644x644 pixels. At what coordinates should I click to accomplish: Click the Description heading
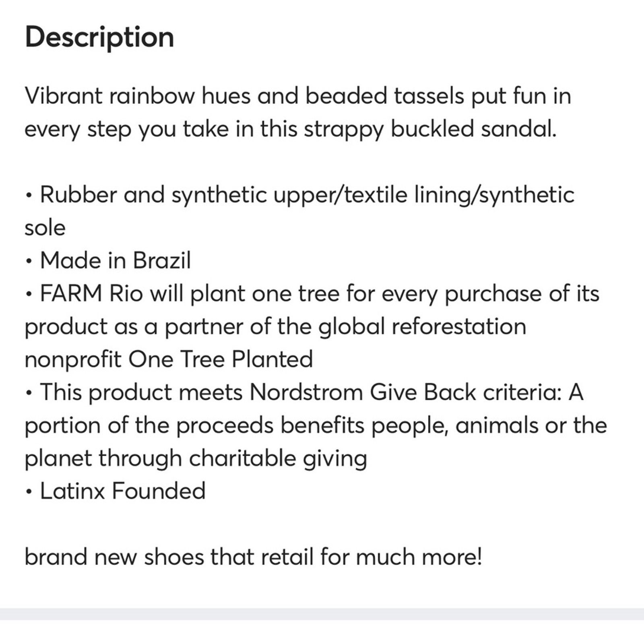pos(99,37)
